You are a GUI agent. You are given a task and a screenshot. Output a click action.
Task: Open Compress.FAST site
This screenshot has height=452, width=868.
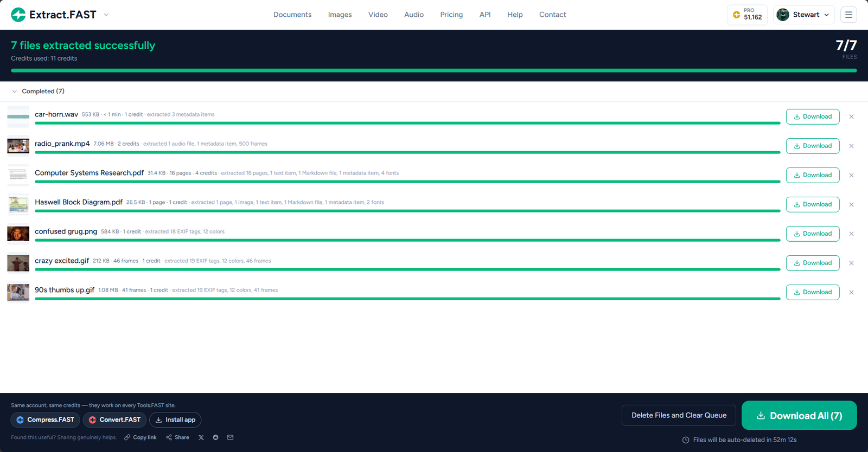pyautogui.click(x=46, y=420)
